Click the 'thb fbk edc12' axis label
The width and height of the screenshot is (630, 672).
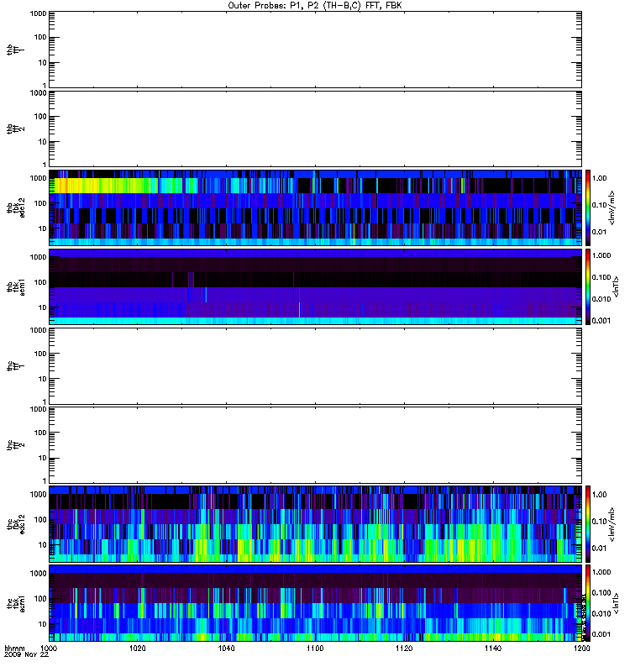tap(15, 207)
